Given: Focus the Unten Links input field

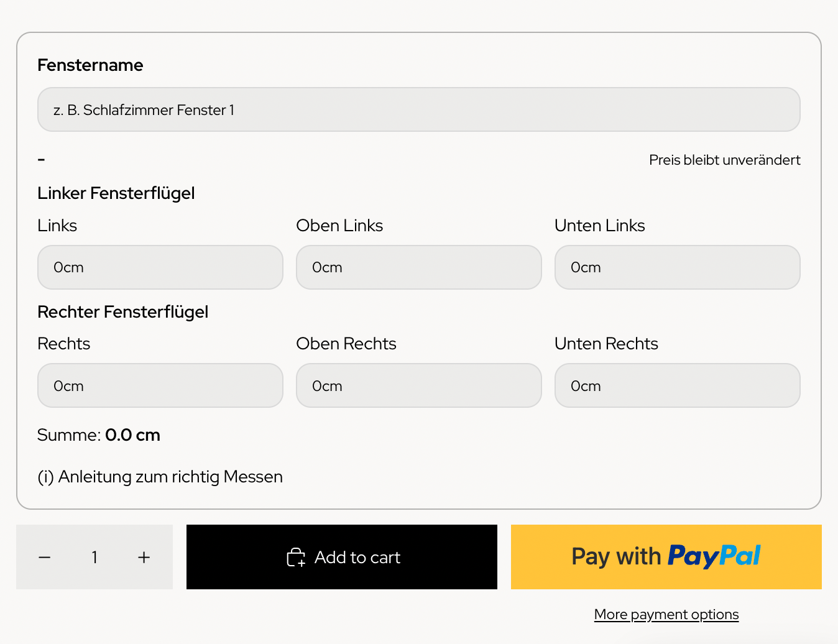Looking at the screenshot, I should point(677,267).
